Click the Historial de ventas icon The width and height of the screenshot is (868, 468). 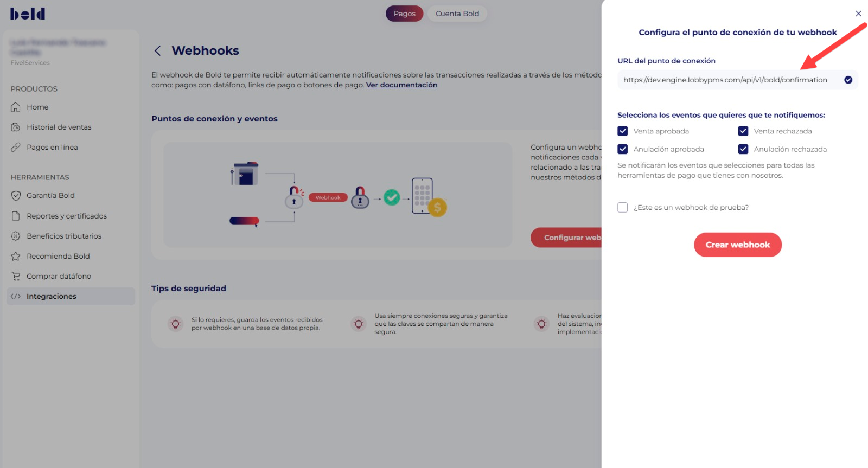[x=16, y=127]
